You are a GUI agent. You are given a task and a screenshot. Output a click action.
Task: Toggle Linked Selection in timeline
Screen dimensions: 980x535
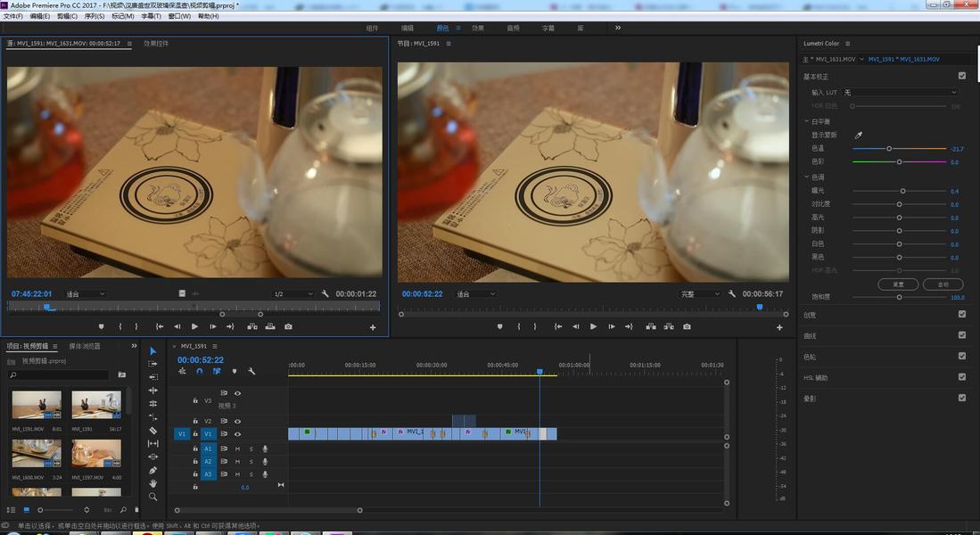point(217,371)
